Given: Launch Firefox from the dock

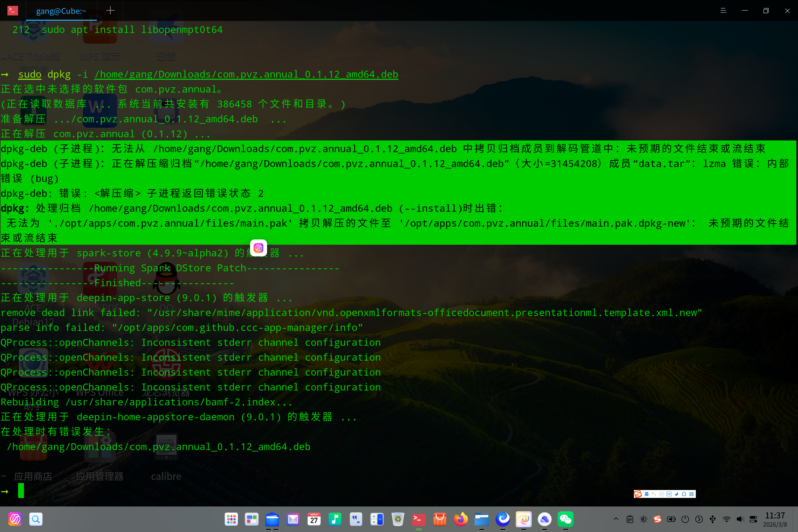Looking at the screenshot, I should pos(461,519).
